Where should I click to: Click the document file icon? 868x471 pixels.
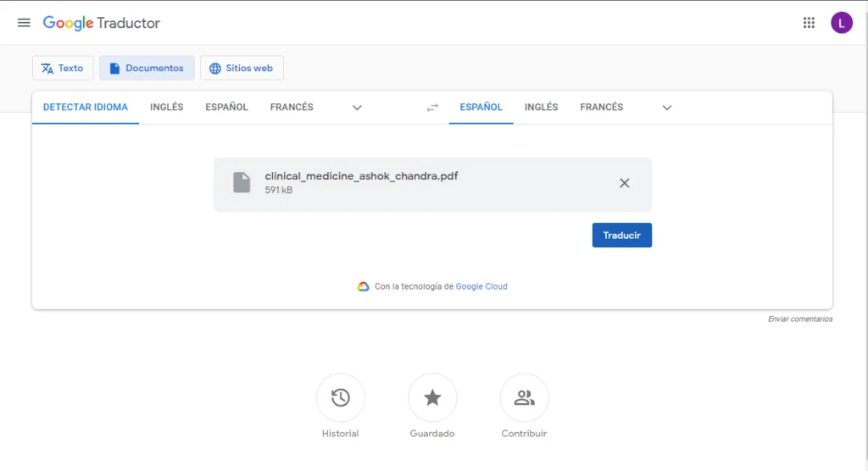(x=242, y=182)
